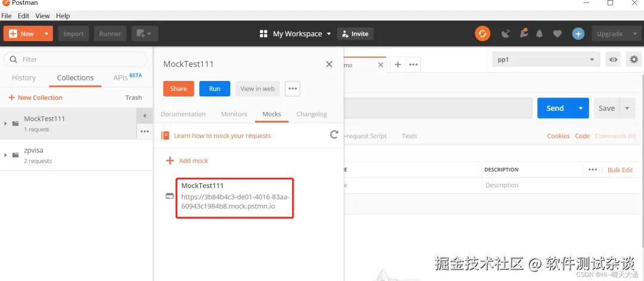Click the mock URL ending mock.pstmn.io
644x281 pixels.
click(x=235, y=201)
